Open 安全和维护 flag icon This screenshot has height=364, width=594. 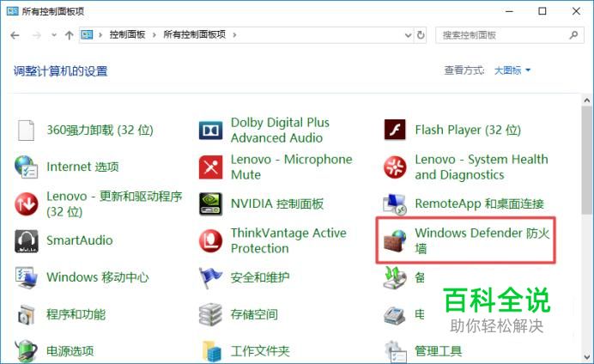point(210,277)
